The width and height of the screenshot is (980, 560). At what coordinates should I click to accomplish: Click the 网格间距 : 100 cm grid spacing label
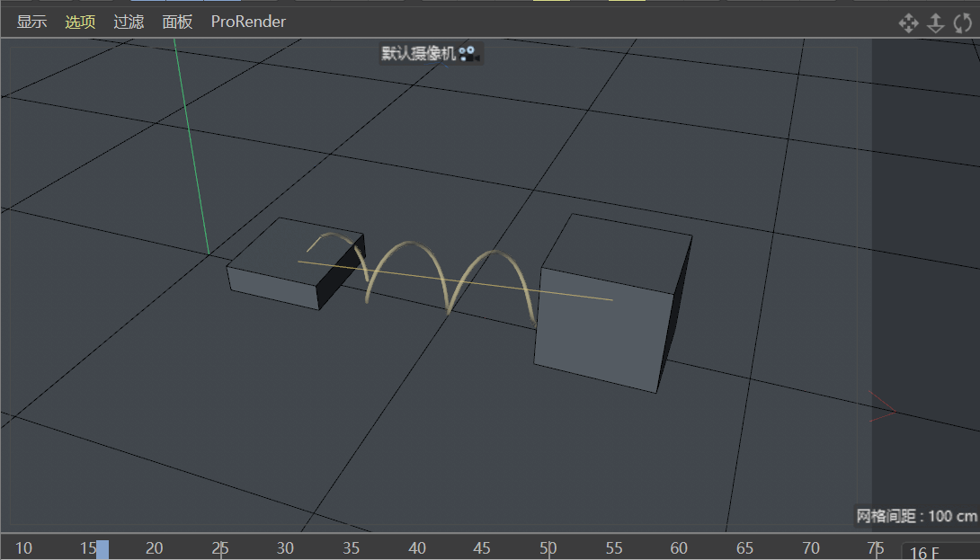click(x=916, y=516)
